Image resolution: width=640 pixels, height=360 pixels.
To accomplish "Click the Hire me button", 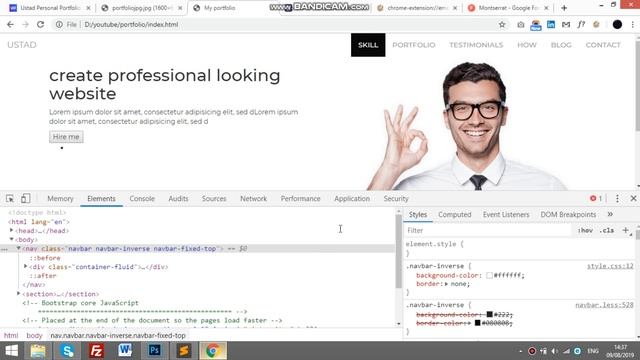I will pyautogui.click(x=66, y=137).
